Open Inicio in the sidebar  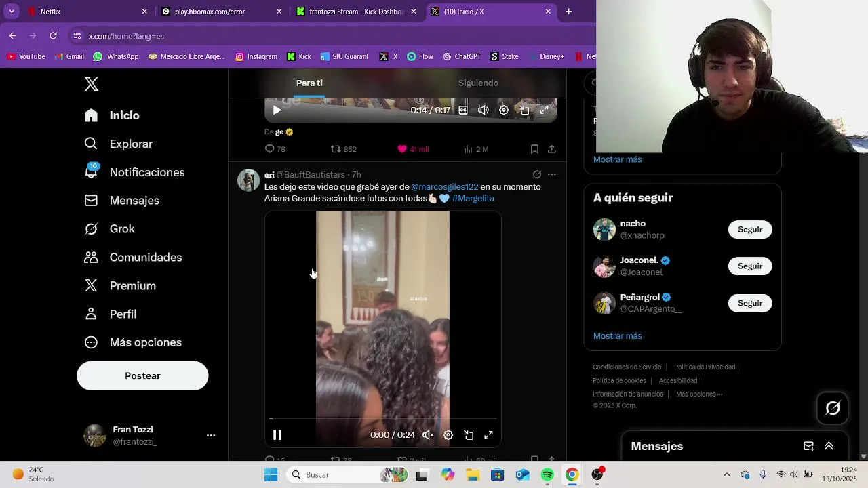112,115
